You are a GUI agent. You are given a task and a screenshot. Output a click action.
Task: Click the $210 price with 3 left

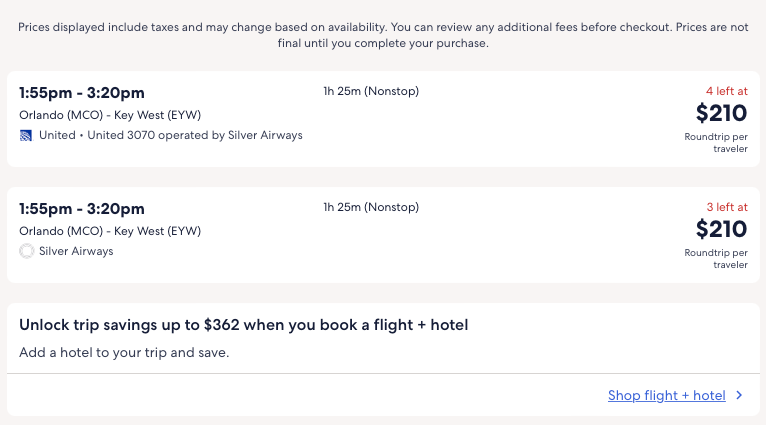coord(721,229)
